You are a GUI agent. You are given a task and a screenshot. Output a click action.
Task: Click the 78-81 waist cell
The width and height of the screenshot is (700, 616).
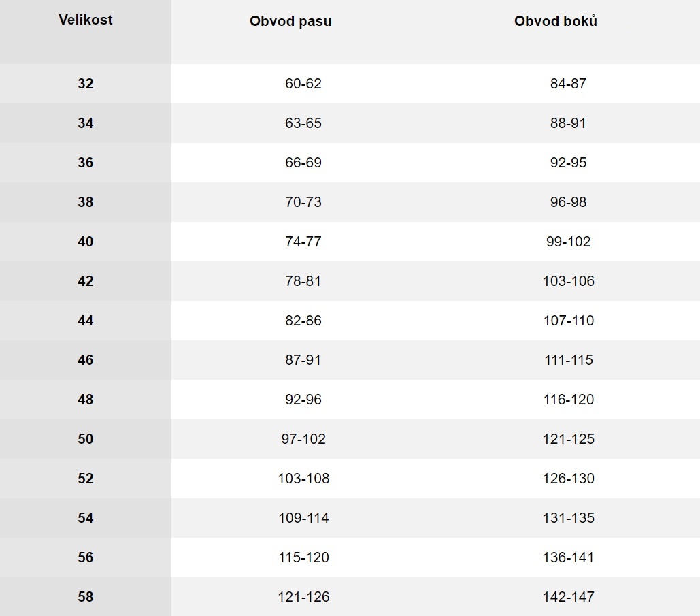(303, 281)
